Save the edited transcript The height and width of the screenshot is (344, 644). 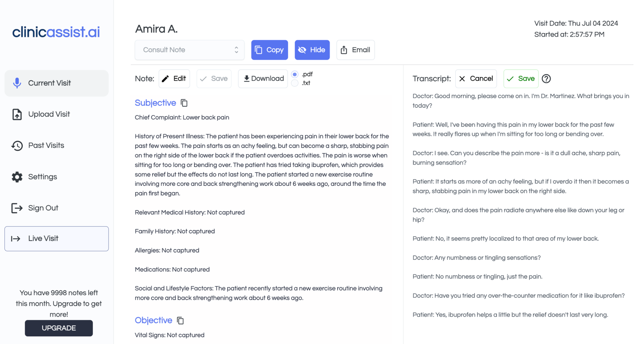point(521,78)
